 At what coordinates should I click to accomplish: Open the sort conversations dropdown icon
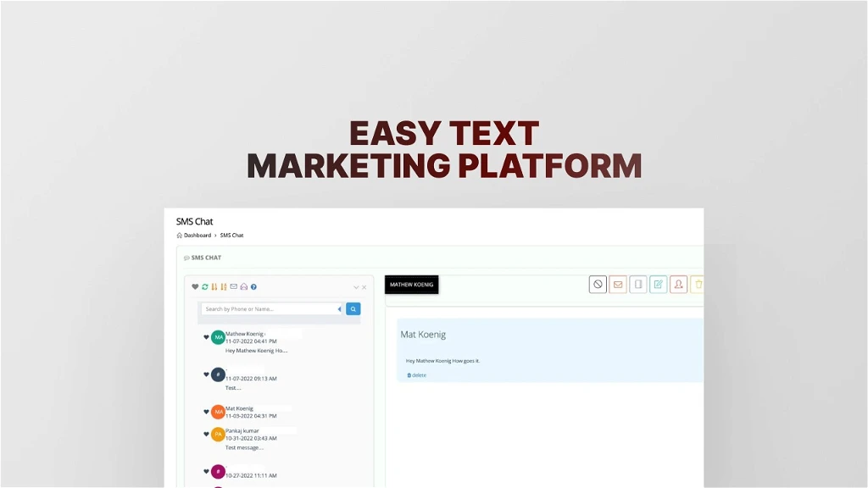pos(214,286)
